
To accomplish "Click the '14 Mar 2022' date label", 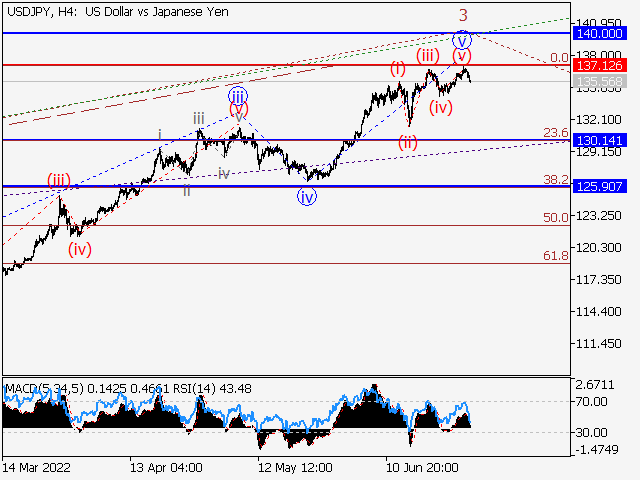I will (x=37, y=467).
